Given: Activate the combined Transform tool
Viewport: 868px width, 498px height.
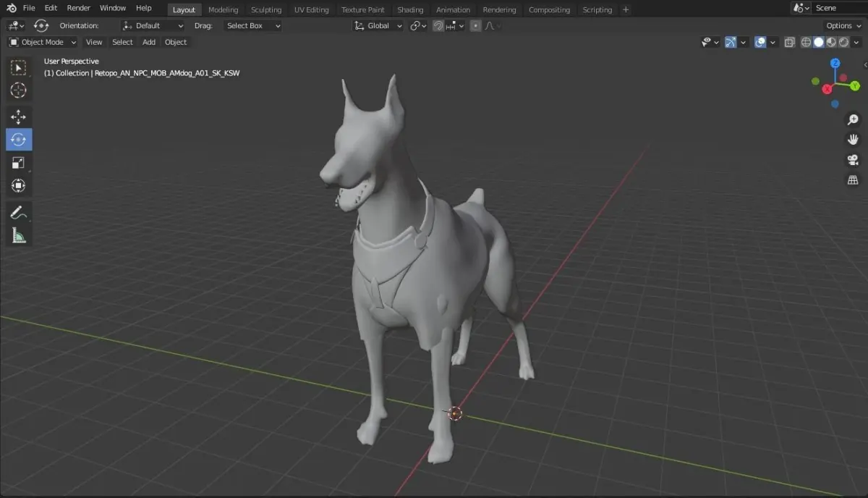Looking at the screenshot, I should click(x=19, y=185).
